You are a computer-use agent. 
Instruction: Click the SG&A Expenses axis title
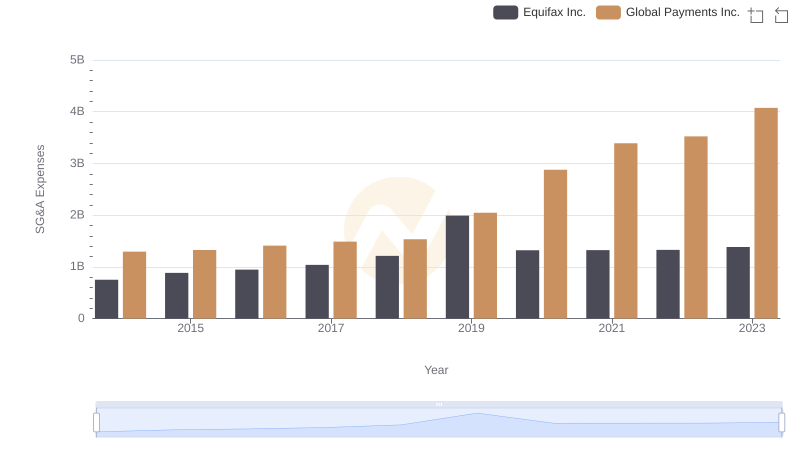(x=40, y=189)
